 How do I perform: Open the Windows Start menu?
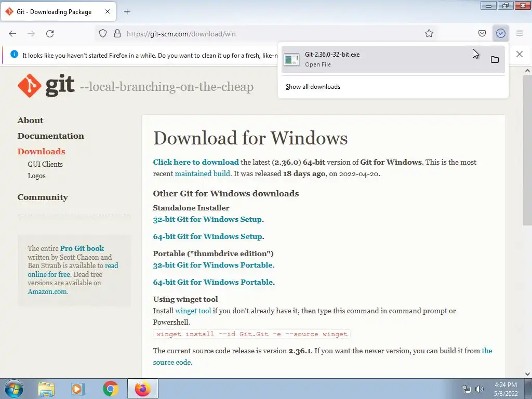coord(14,389)
